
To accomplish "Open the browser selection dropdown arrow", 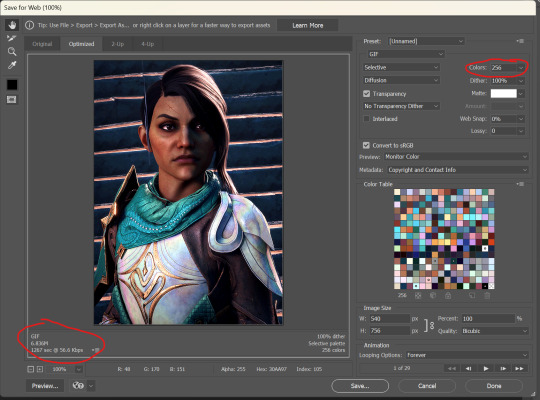I will click(91, 386).
